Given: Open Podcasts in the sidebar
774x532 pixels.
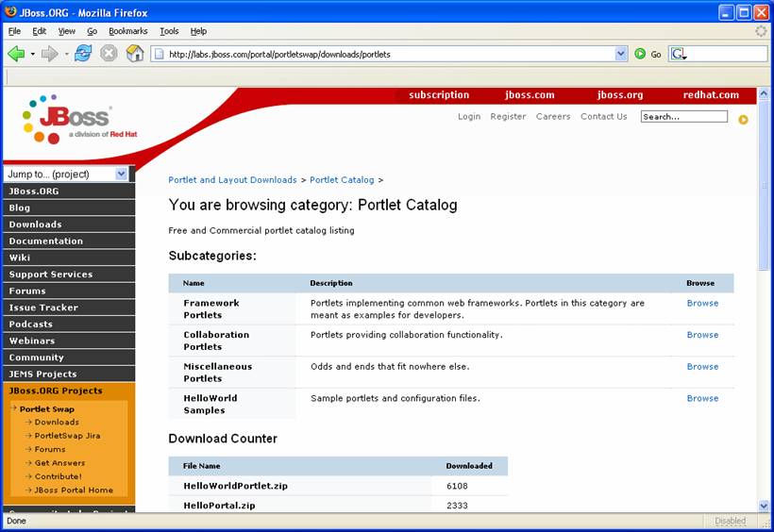Looking at the screenshot, I should click(69, 324).
